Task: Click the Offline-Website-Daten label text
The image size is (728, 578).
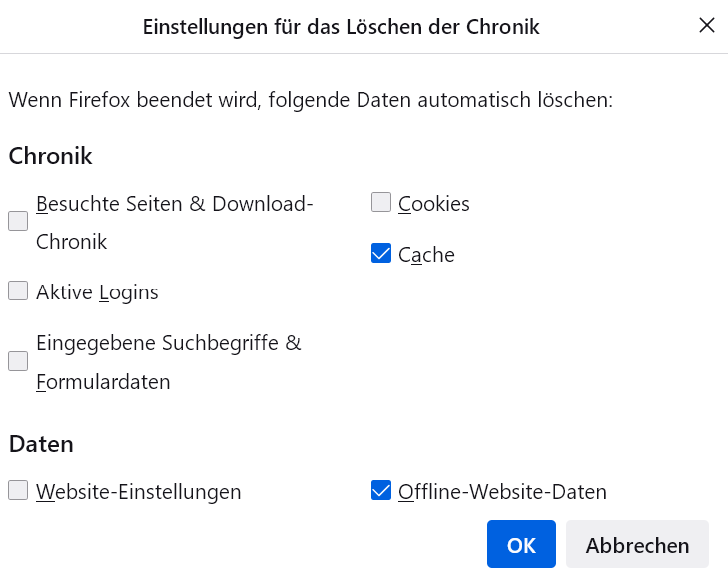Action: point(502,492)
